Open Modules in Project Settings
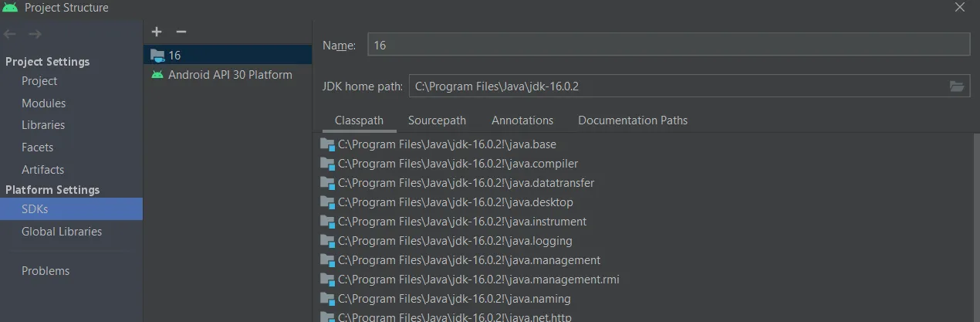The image size is (980, 322). [43, 103]
